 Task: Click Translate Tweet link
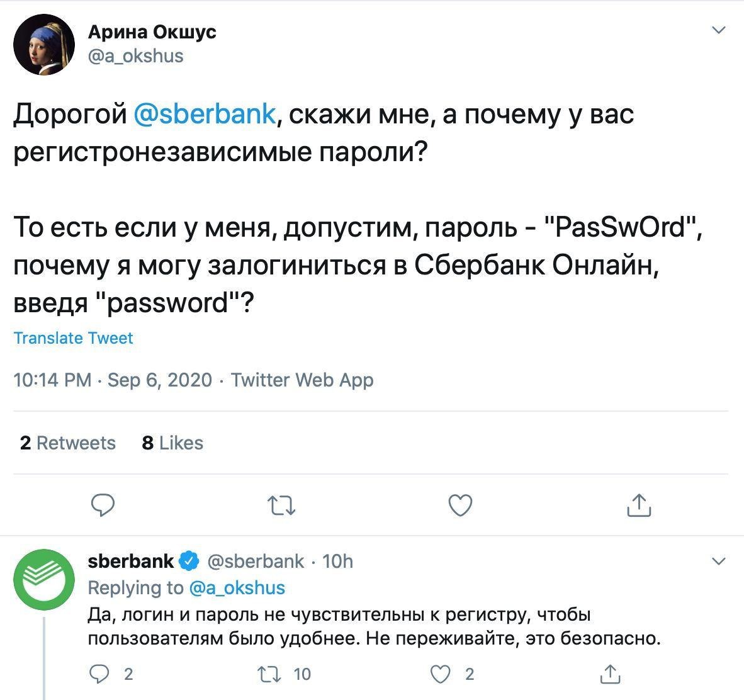point(73,338)
